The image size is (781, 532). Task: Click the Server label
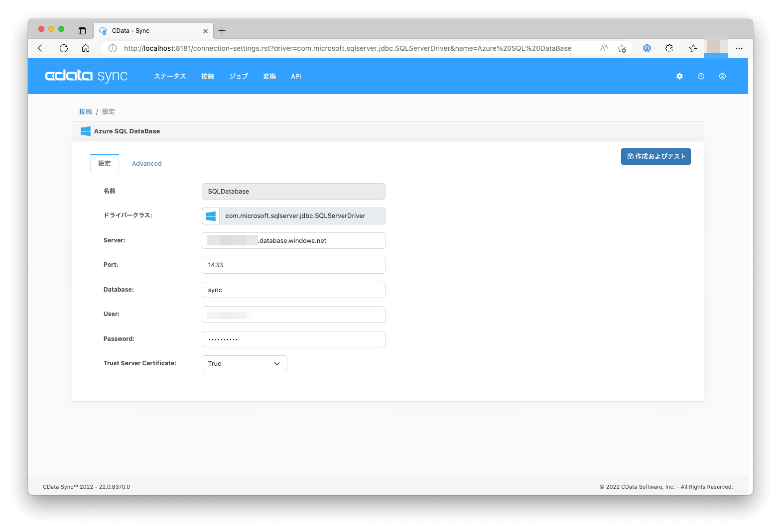coord(115,240)
